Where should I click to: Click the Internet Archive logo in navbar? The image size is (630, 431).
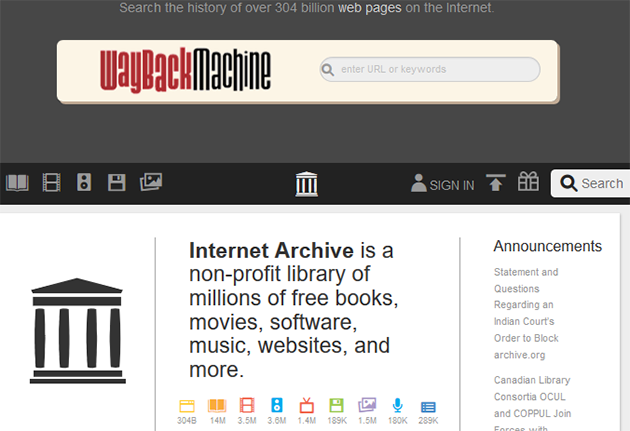point(307,184)
